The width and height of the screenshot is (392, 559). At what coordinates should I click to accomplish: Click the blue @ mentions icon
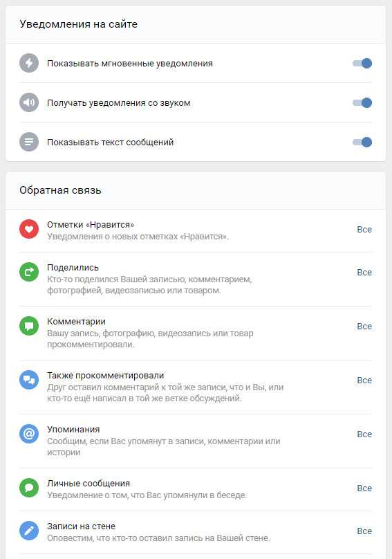click(29, 434)
